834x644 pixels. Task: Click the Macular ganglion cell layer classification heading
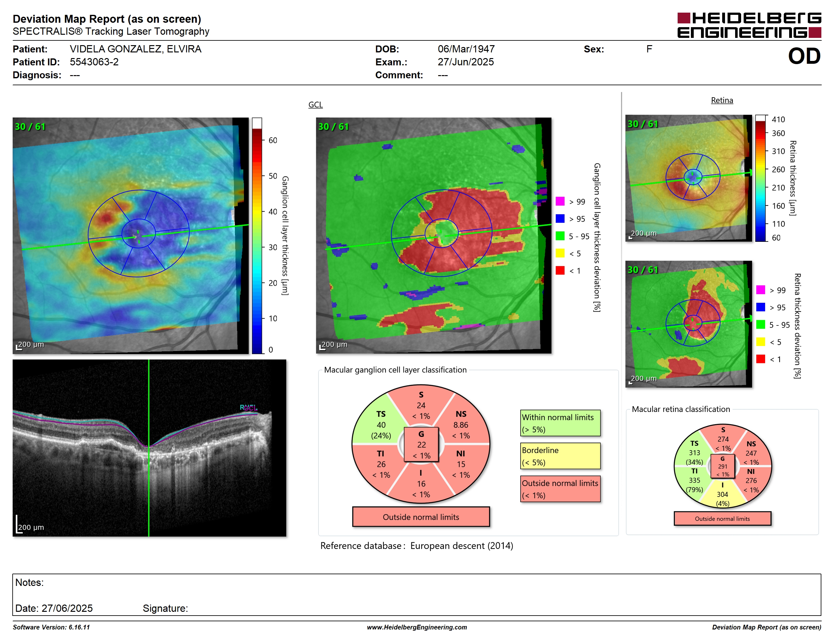click(395, 370)
